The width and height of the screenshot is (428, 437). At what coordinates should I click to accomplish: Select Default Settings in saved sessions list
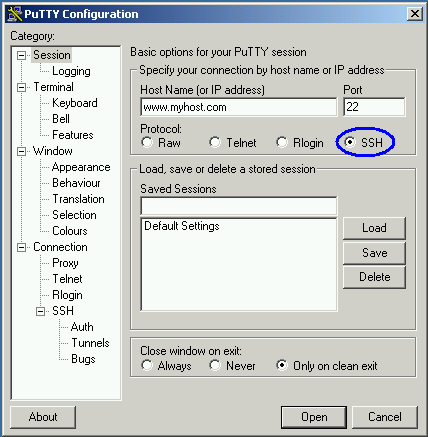click(x=182, y=226)
